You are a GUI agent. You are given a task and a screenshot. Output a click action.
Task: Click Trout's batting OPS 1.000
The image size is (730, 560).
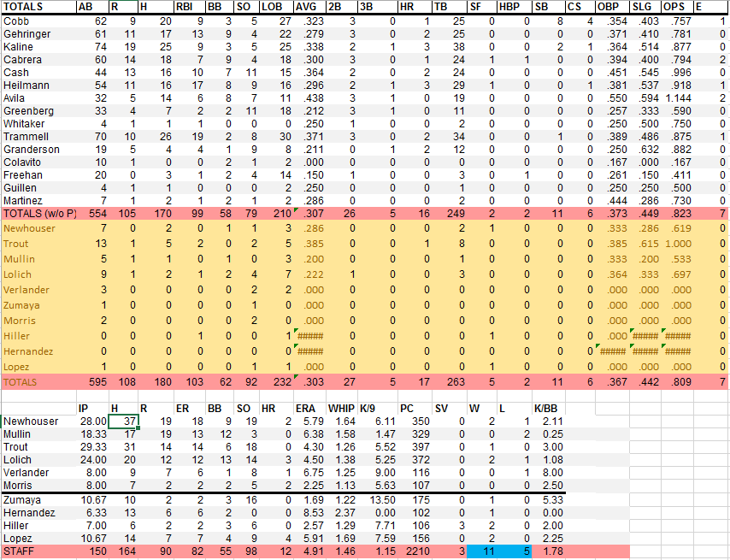(x=679, y=244)
